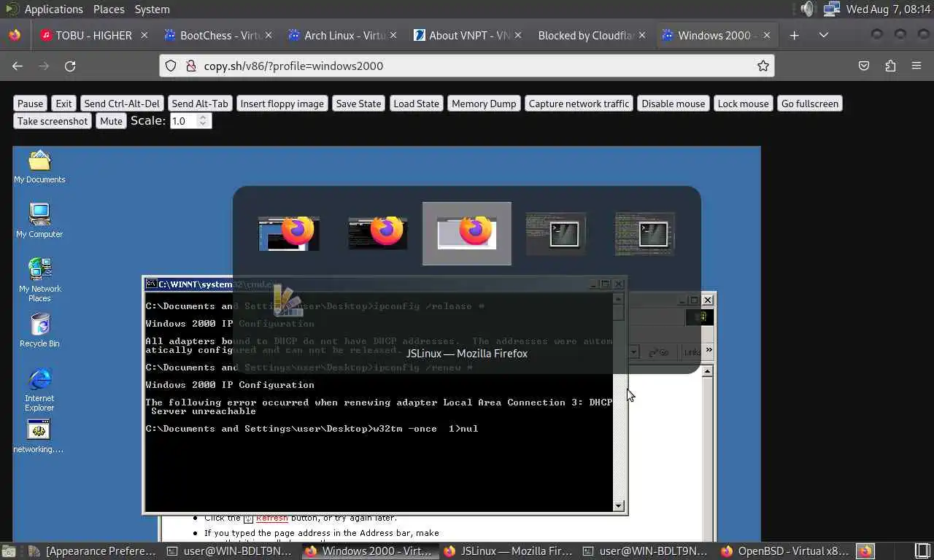Screen dimensions: 934x560
Task: Open a new browser tab with the plus icon
Action: 795,35
